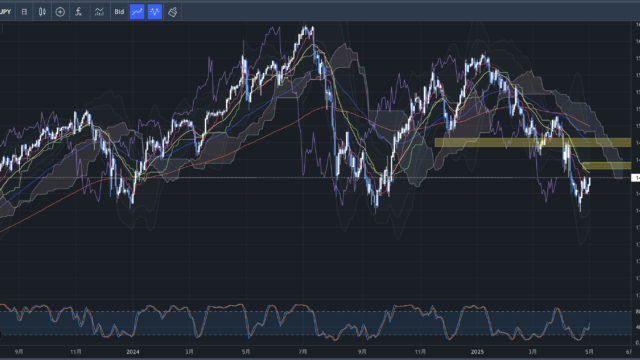
Task: Toggle the highlighted oscillator wave button
Action: coord(155,12)
